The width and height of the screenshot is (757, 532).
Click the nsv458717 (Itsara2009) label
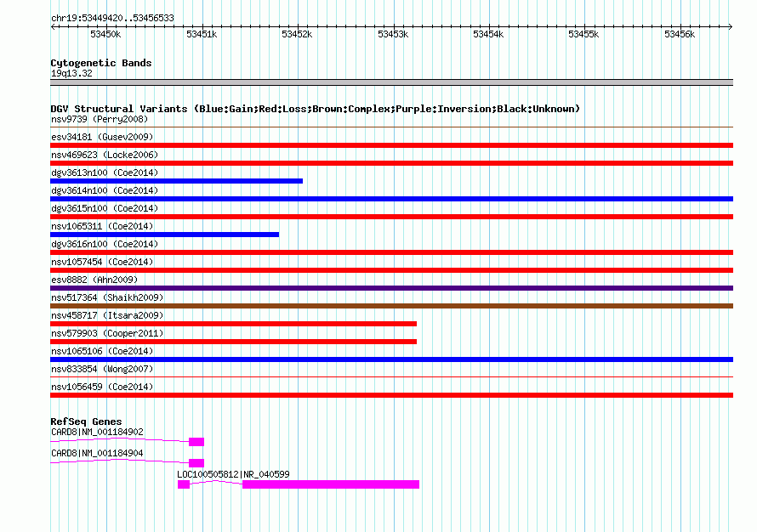(107, 315)
